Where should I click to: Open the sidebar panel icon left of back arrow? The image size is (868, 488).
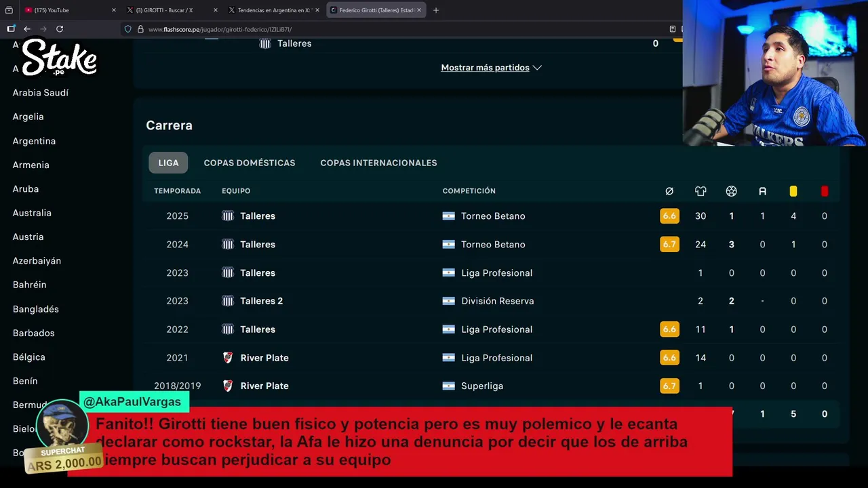click(11, 29)
